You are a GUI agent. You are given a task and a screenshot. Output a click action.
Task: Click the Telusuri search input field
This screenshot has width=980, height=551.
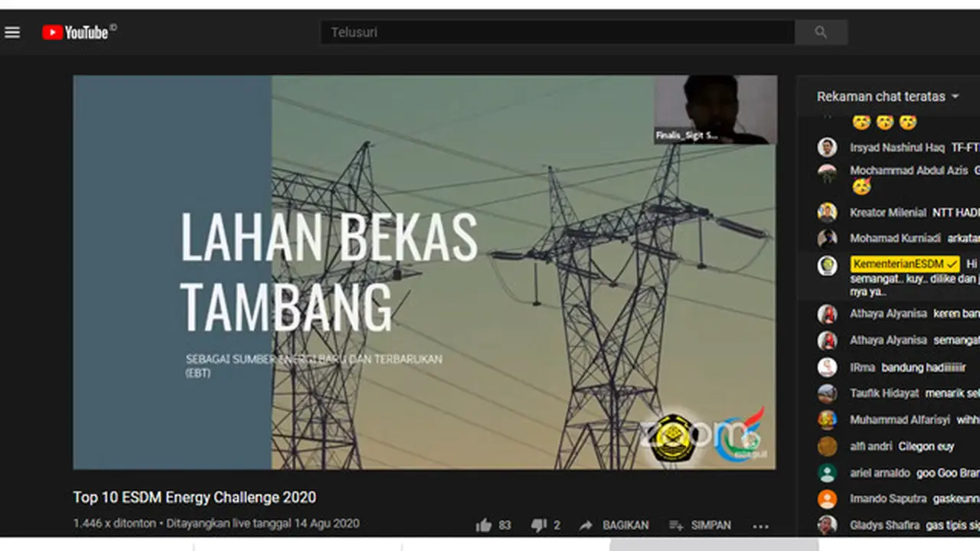[557, 32]
